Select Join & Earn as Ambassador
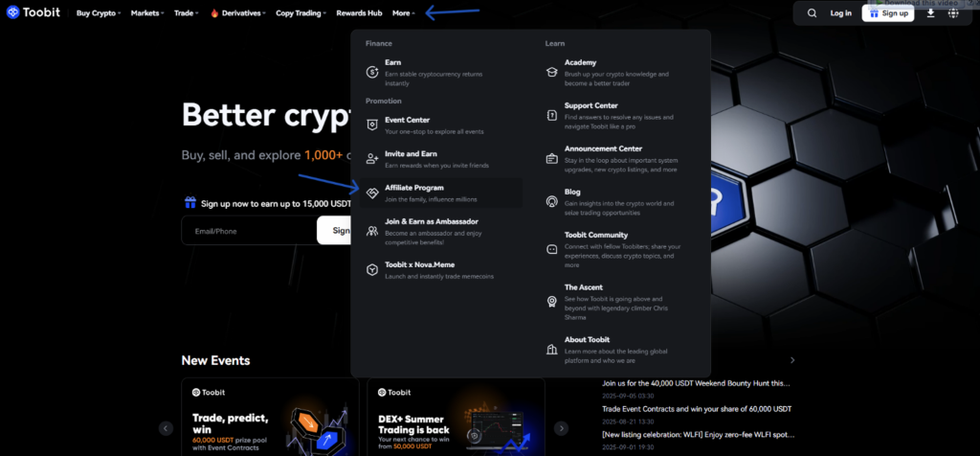Image resolution: width=980 pixels, height=456 pixels. tap(440, 231)
